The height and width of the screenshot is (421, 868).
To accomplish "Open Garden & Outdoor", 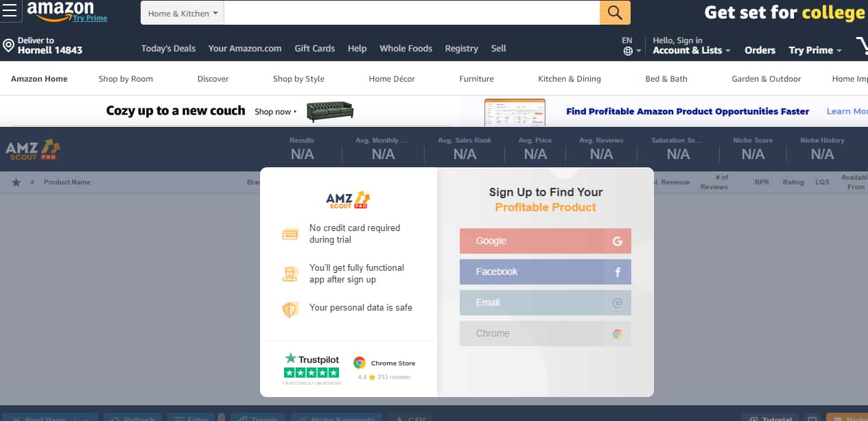I will 766,79.
